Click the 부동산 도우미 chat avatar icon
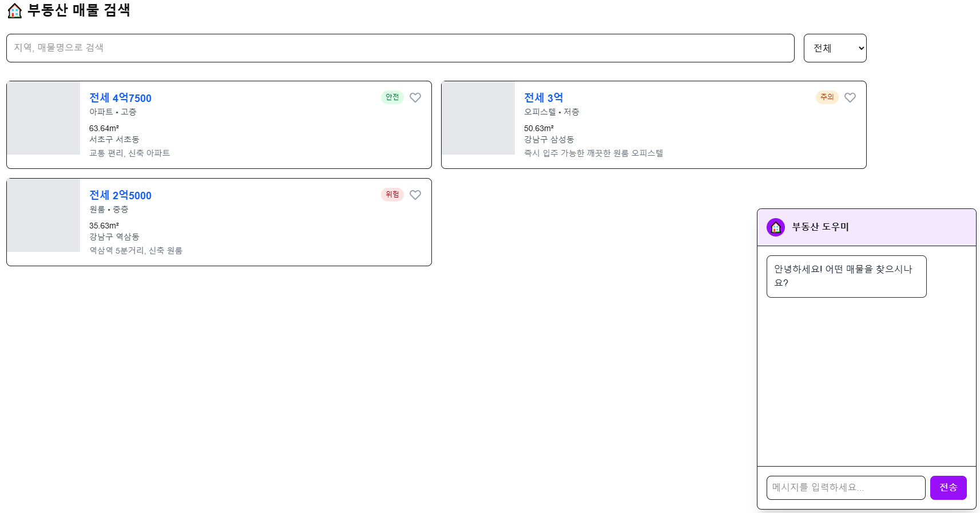 (776, 227)
